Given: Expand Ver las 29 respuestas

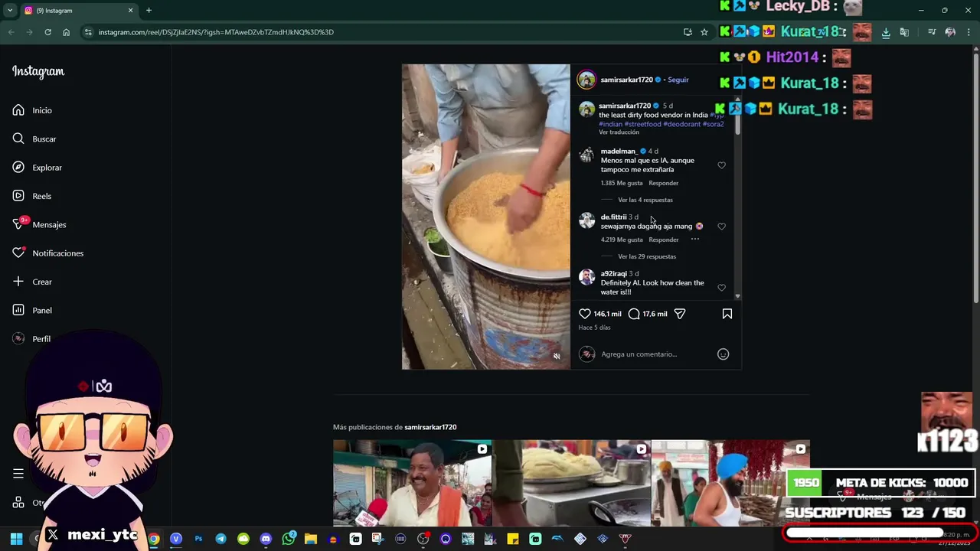Looking at the screenshot, I should tap(647, 256).
